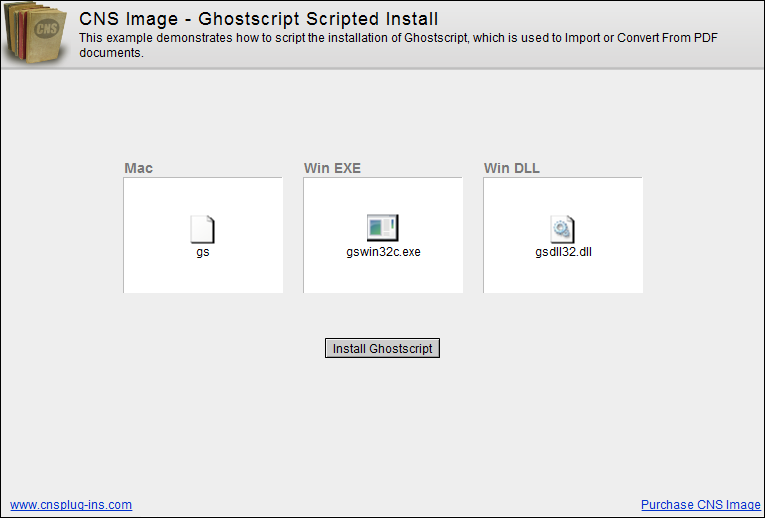Click the gsdll32.dll filename text

(563, 252)
